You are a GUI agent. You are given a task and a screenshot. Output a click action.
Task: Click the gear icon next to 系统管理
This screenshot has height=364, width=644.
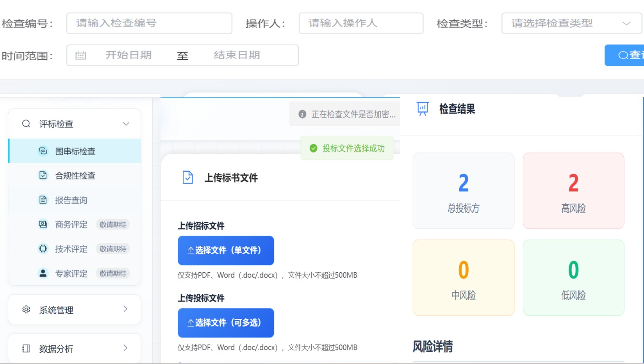coord(26,309)
